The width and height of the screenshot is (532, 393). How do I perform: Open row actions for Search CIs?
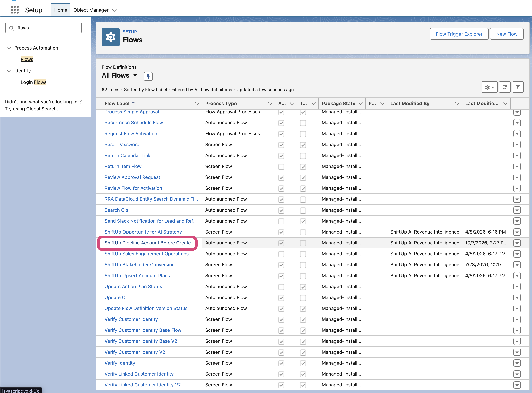(x=517, y=210)
